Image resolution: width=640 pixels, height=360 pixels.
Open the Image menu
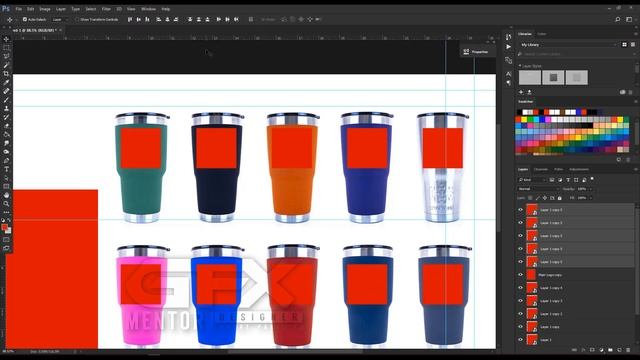pyautogui.click(x=44, y=9)
